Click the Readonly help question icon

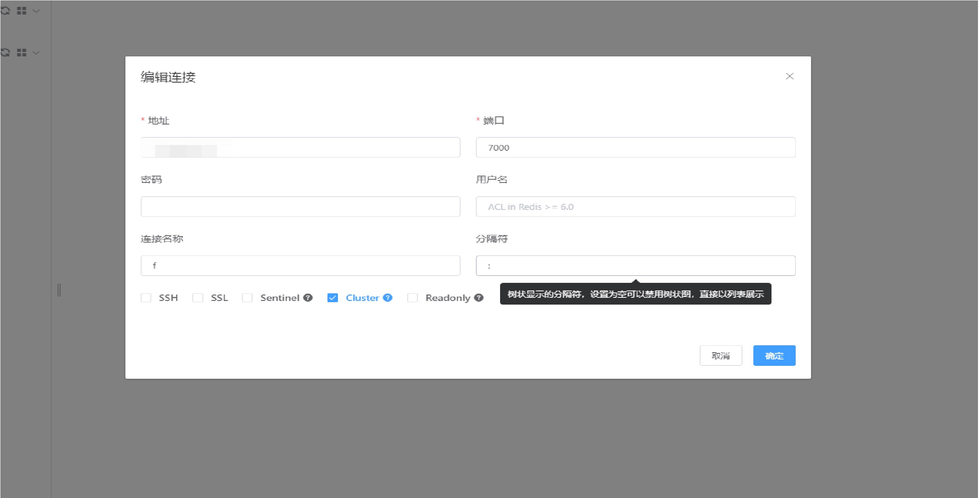(x=479, y=298)
